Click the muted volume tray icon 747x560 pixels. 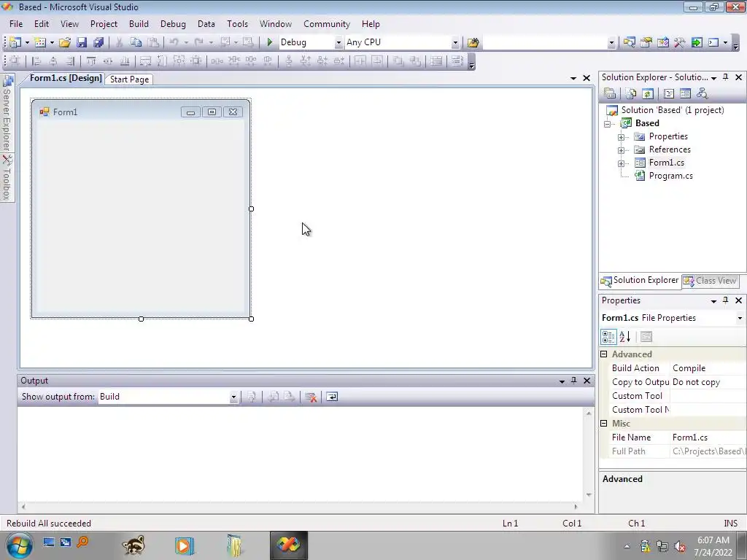tap(681, 546)
